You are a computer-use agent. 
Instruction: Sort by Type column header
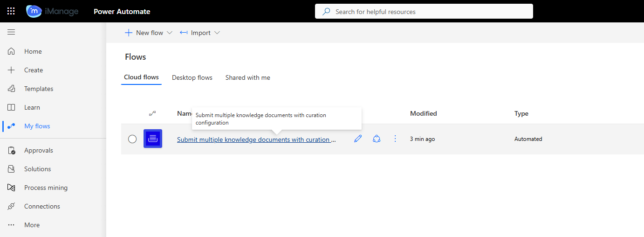click(521, 113)
